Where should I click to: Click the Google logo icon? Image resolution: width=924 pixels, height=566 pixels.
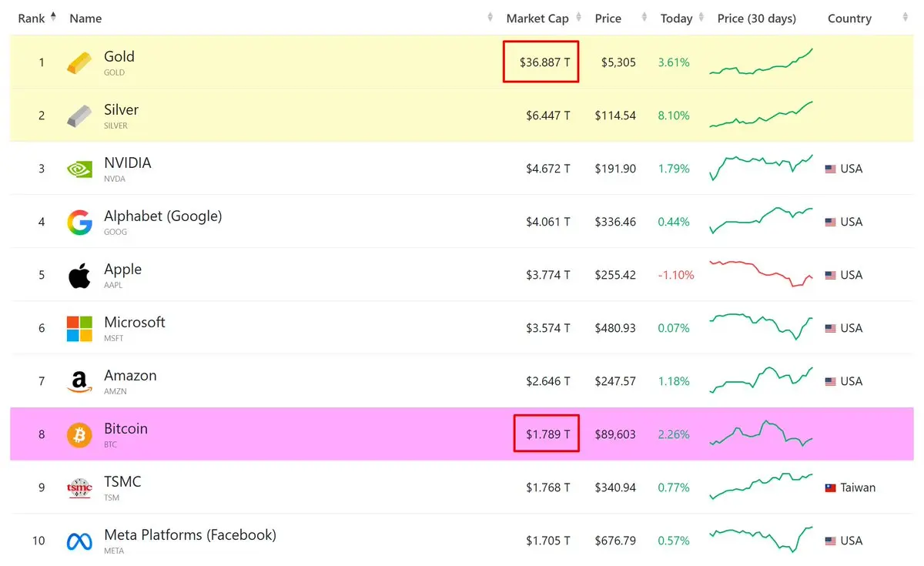(x=79, y=222)
